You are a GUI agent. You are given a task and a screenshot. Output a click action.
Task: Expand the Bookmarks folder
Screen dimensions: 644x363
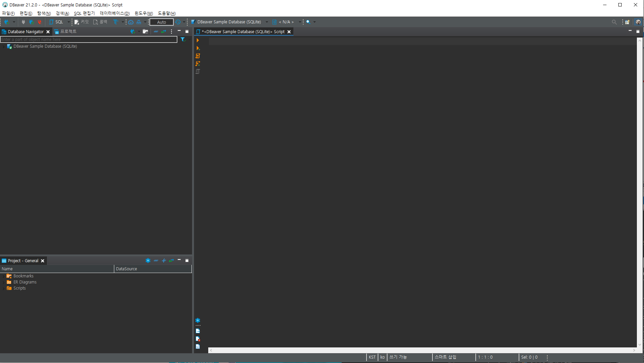click(x=3, y=276)
